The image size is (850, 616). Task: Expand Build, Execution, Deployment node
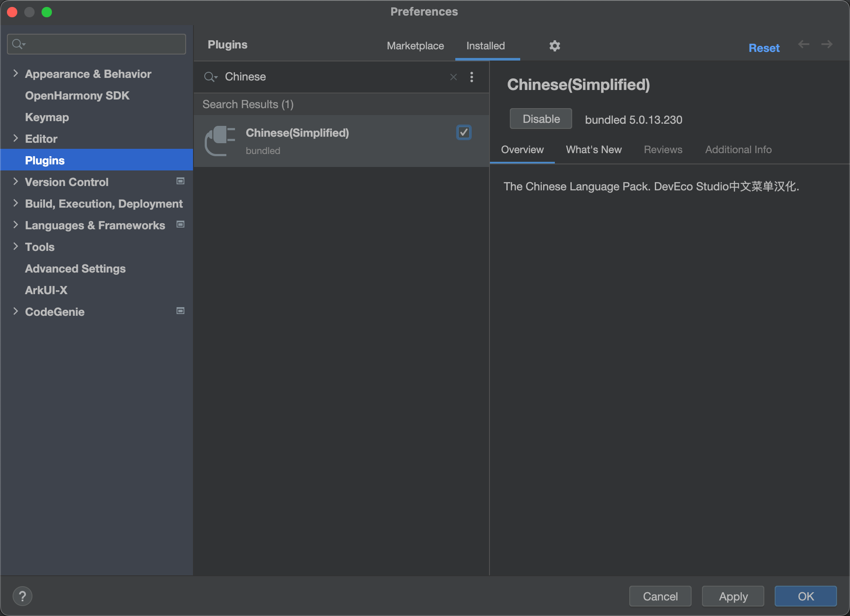[x=16, y=203]
